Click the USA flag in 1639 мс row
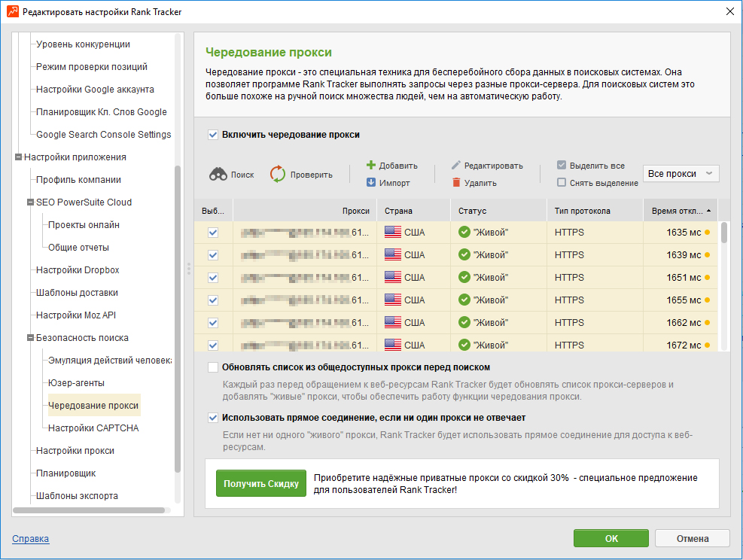 click(x=393, y=255)
